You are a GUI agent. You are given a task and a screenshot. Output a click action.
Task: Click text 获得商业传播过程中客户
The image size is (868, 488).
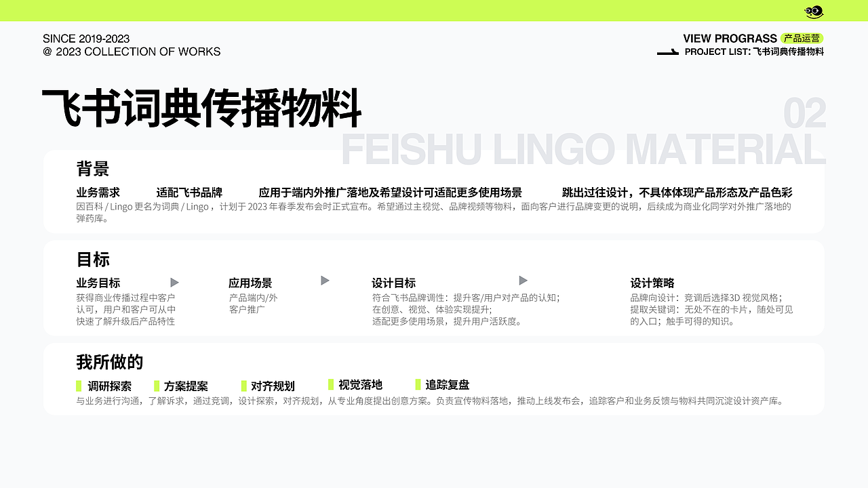pyautogui.click(x=125, y=298)
